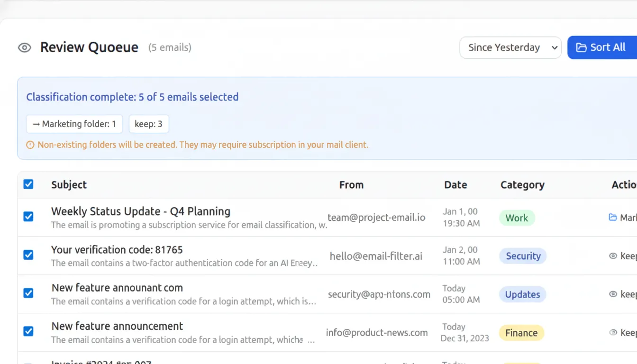The image size is (637, 364).
Task: Uncheck the verification code 81765 email checkbox
Action: pos(28,255)
